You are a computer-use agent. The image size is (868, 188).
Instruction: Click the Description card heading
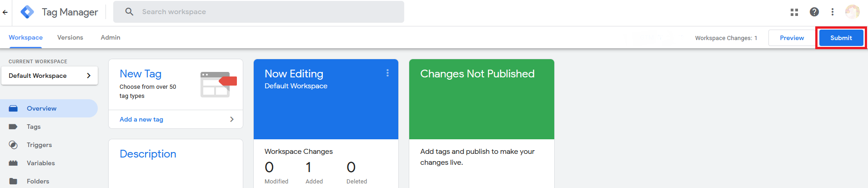[x=148, y=154]
